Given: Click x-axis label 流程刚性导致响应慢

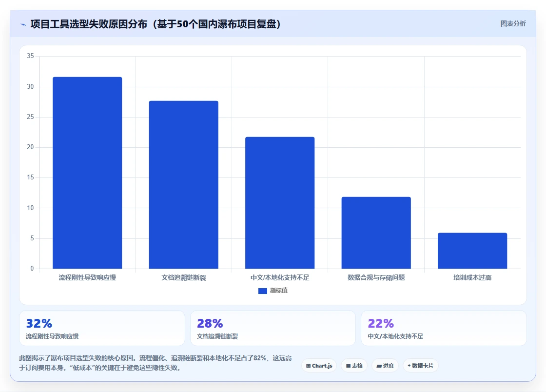Looking at the screenshot, I should coord(87,277).
